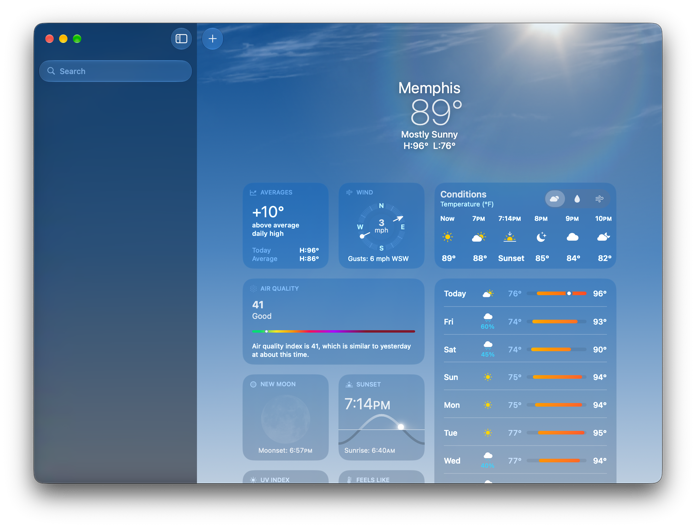Click the Sunrise: 6:40AM text
696x528 pixels.
click(370, 450)
